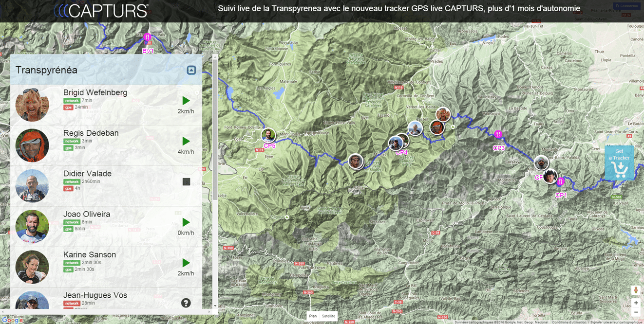Image resolution: width=644 pixels, height=324 pixels.
Task: Click the Suivi live de la Transpyrenea headline
Action: pyautogui.click(x=399, y=8)
